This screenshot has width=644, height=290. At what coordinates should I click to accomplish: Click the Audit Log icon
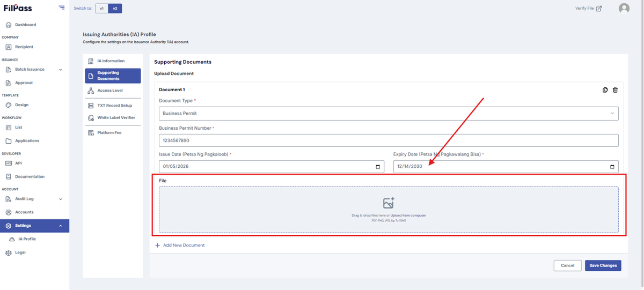[9, 199]
